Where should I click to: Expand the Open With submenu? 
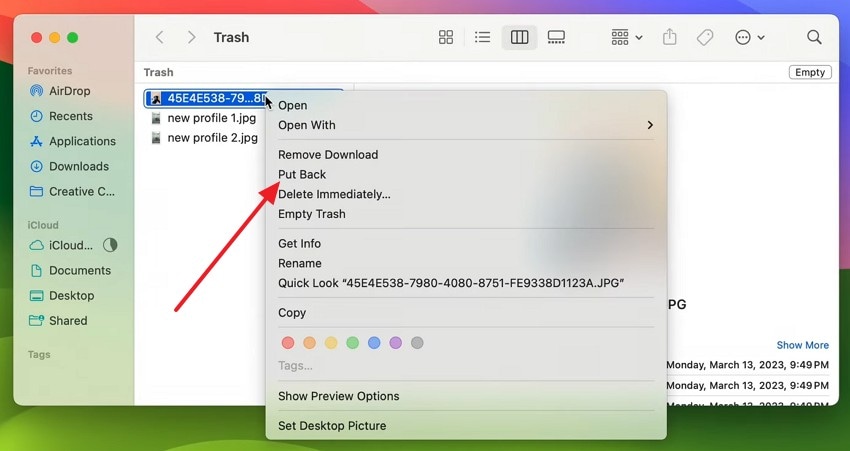(466, 125)
